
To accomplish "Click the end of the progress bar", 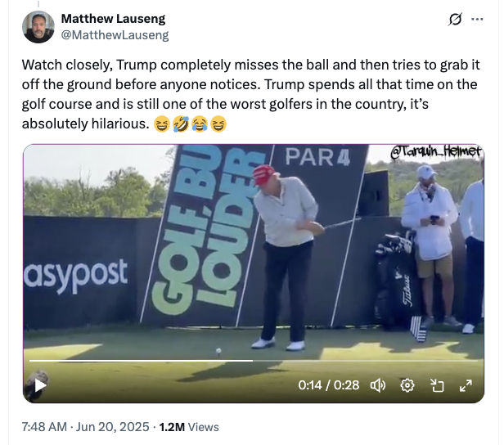I will point(477,361).
